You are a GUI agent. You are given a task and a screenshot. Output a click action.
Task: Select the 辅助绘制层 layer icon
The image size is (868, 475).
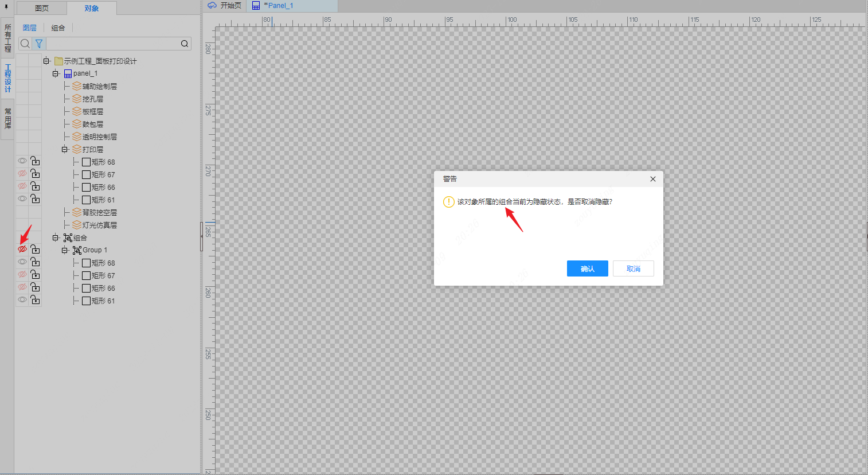77,86
